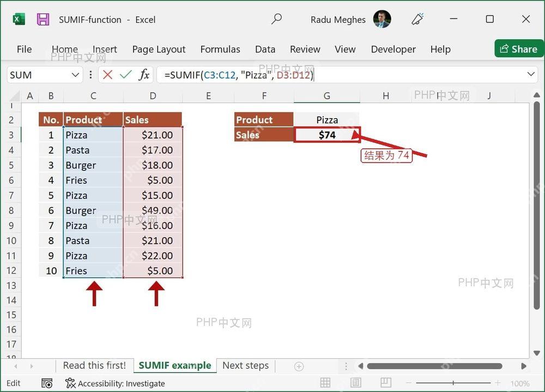
Task: Click the green Share button
Action: pos(519,49)
